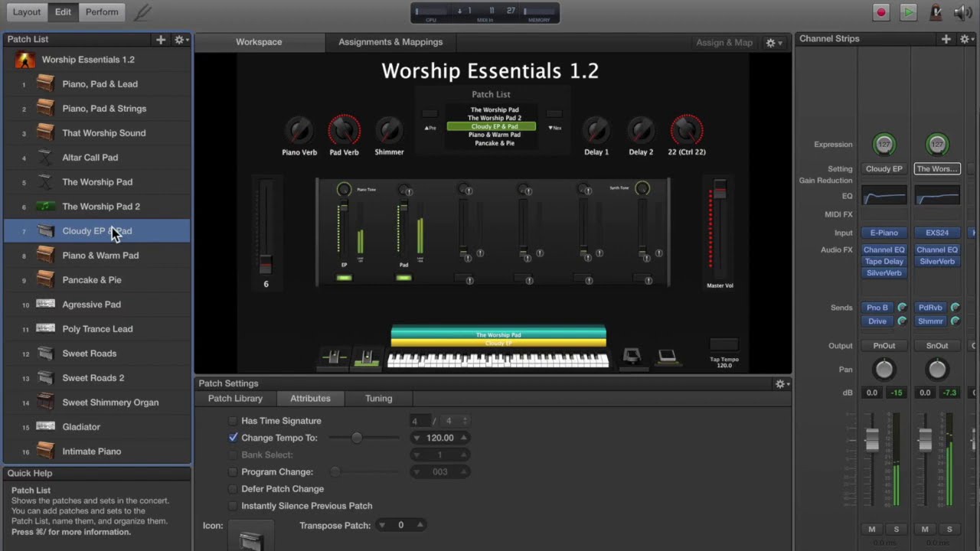Click the icon beside Altar Call Pad
Screen dimensions: 980x551
tap(45, 158)
